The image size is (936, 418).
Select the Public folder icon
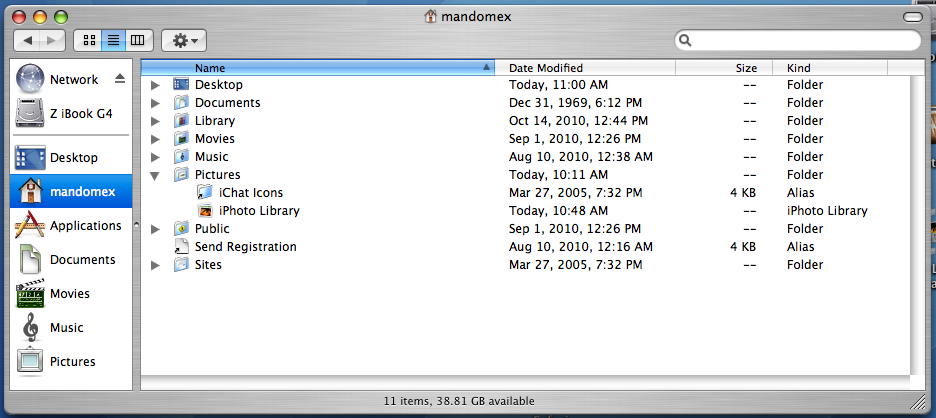coord(181,228)
